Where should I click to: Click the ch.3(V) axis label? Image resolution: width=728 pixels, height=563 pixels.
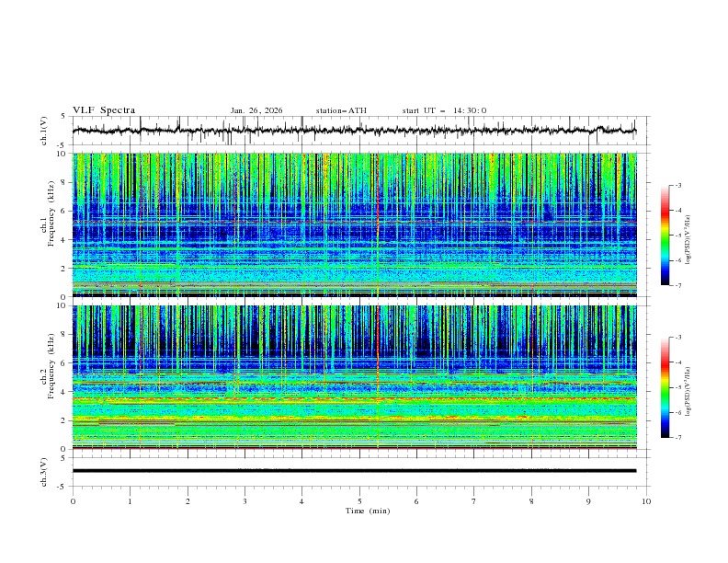[x=46, y=470]
